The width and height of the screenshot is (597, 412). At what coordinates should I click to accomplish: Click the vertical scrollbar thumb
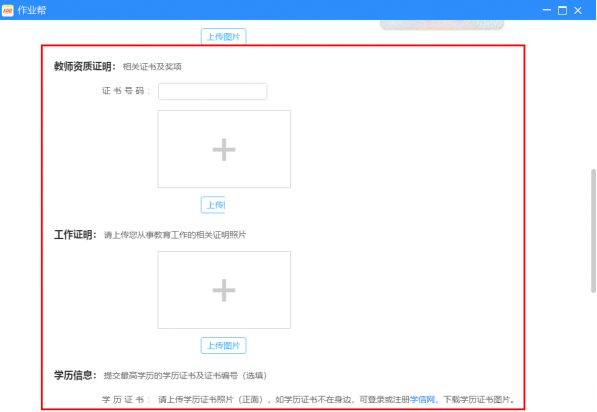593,231
